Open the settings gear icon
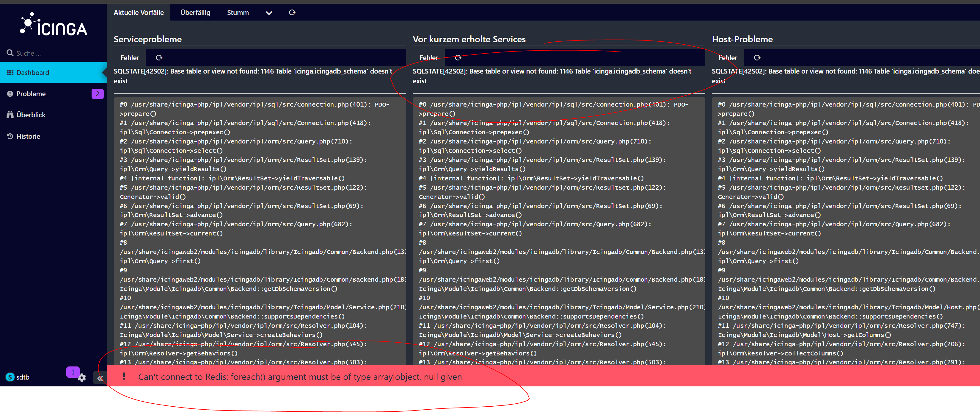 point(82,378)
